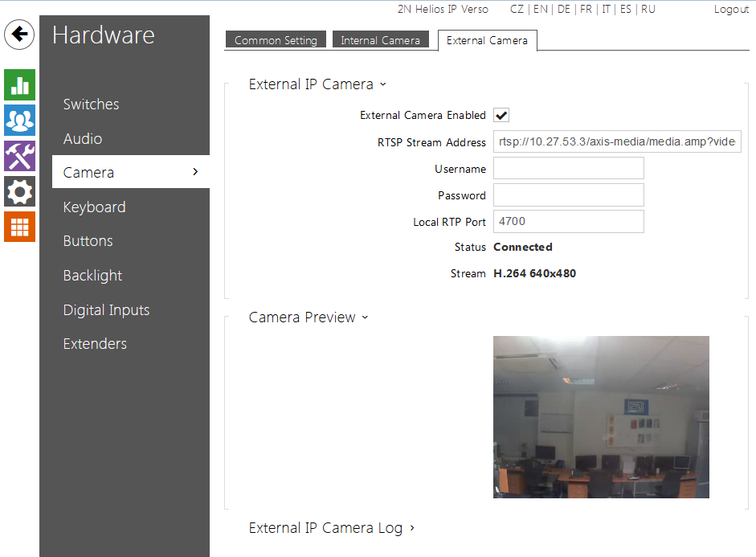Select the purple hardware tools icon

(19, 156)
